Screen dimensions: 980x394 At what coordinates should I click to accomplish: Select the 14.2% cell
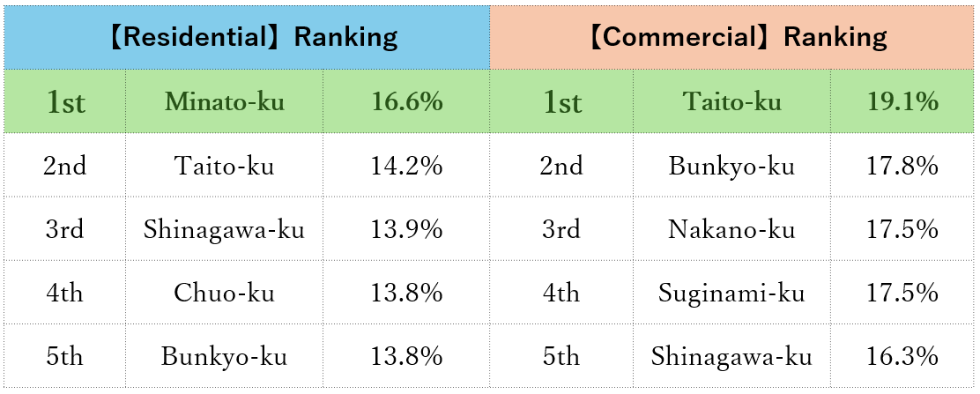(x=406, y=167)
